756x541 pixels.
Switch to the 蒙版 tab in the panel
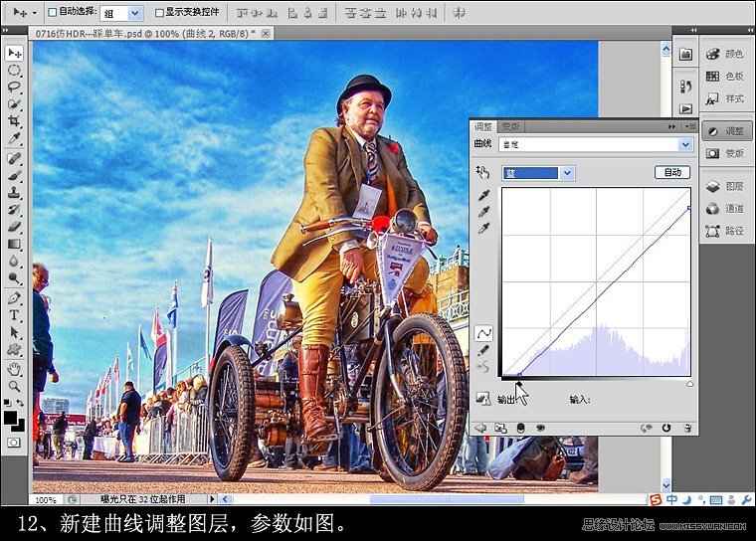[x=510, y=126]
